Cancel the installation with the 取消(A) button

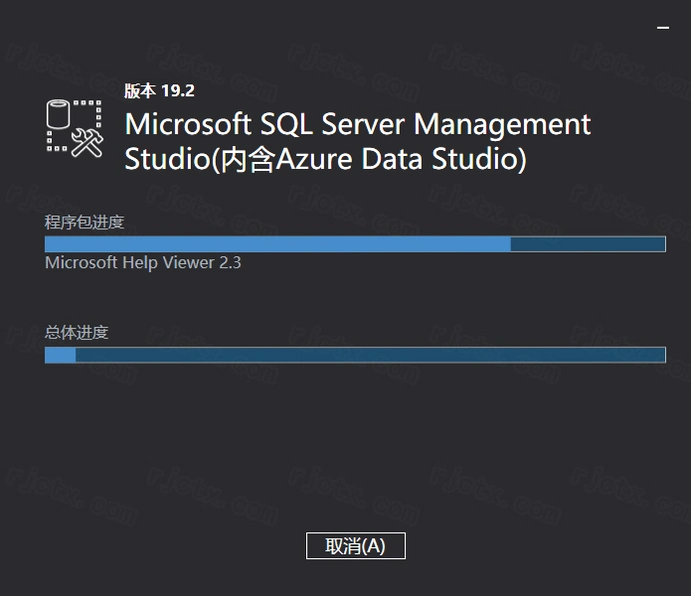click(356, 546)
